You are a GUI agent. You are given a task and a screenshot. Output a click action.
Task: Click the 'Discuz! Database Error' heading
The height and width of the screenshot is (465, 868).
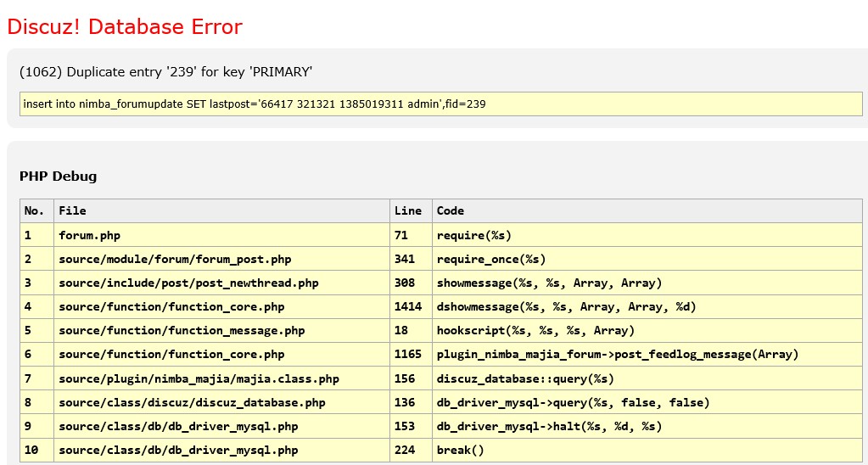(x=125, y=27)
